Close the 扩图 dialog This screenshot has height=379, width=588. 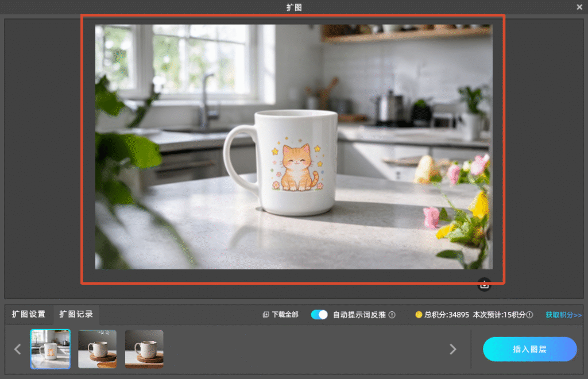pyautogui.click(x=579, y=7)
